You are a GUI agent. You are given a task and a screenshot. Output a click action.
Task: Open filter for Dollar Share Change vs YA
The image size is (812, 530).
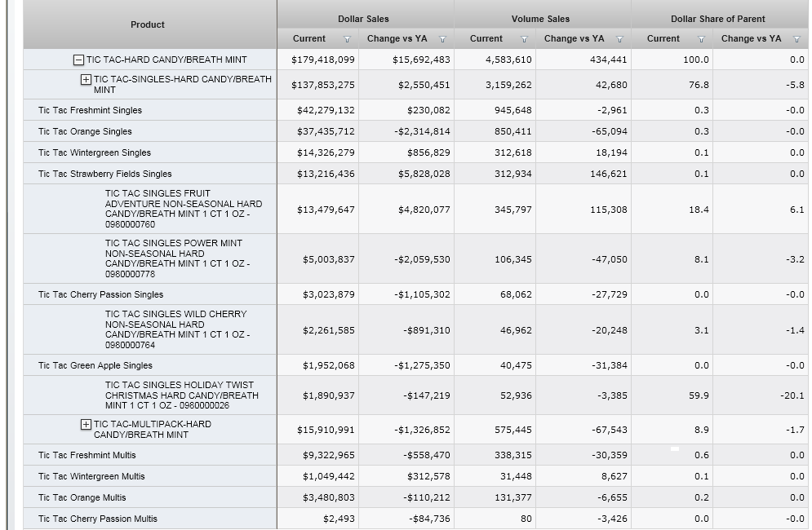(x=797, y=39)
